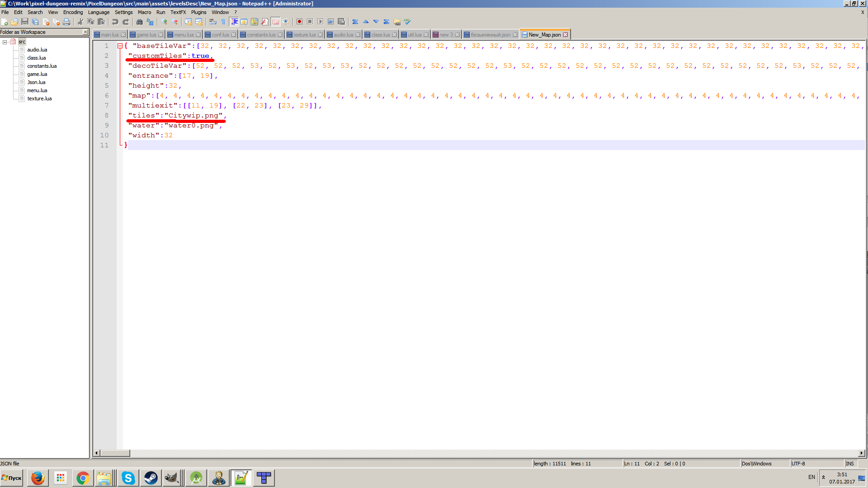Image resolution: width=868 pixels, height=488 pixels.
Task: Click the Play recorded macro icon
Action: point(320,22)
